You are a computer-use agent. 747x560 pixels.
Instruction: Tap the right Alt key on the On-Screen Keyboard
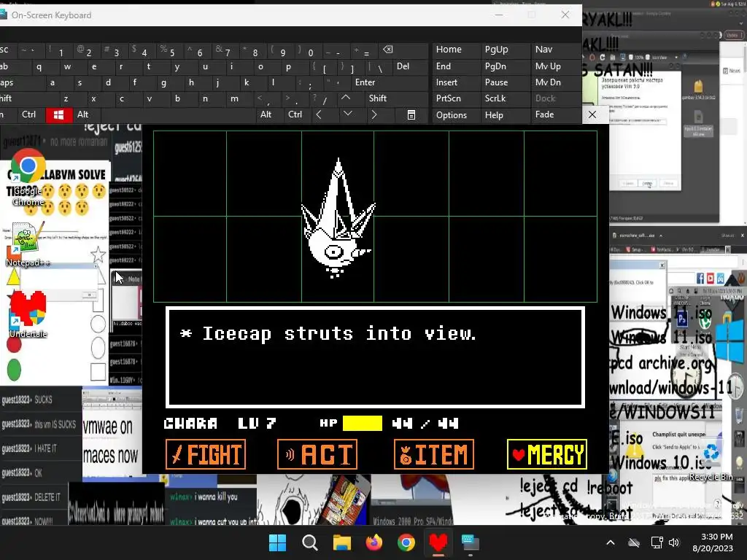pyautogui.click(x=266, y=114)
